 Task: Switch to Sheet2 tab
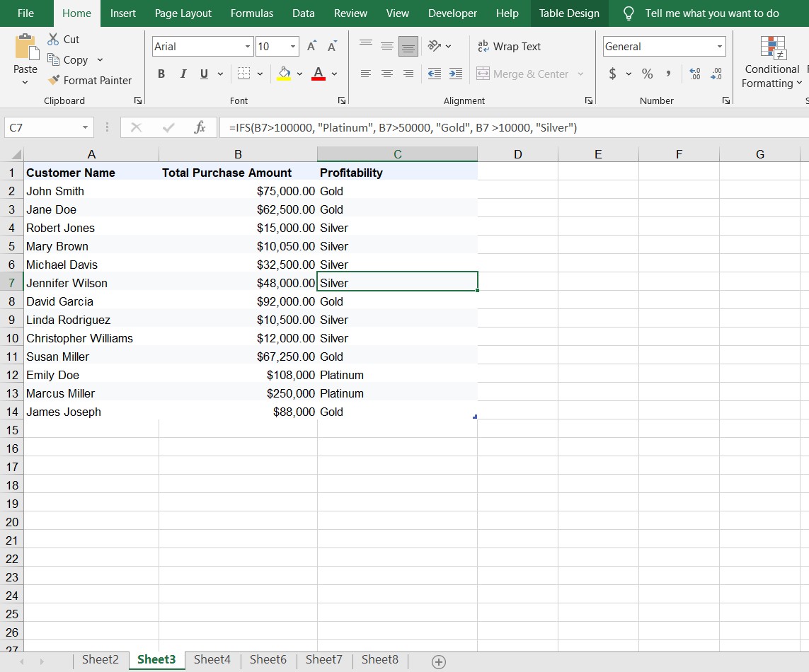(100, 660)
